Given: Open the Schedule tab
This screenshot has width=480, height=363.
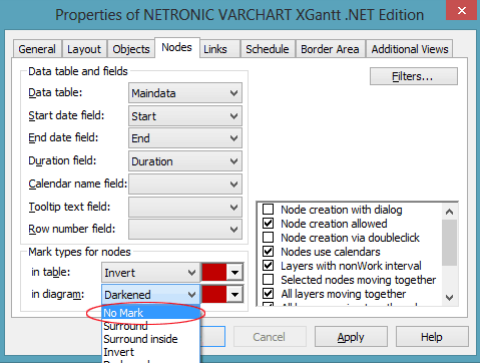Looking at the screenshot, I should [x=267, y=49].
